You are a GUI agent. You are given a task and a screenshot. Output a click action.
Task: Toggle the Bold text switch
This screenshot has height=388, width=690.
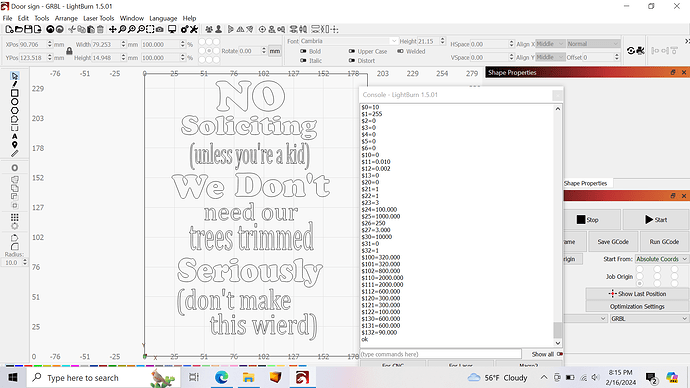point(303,51)
